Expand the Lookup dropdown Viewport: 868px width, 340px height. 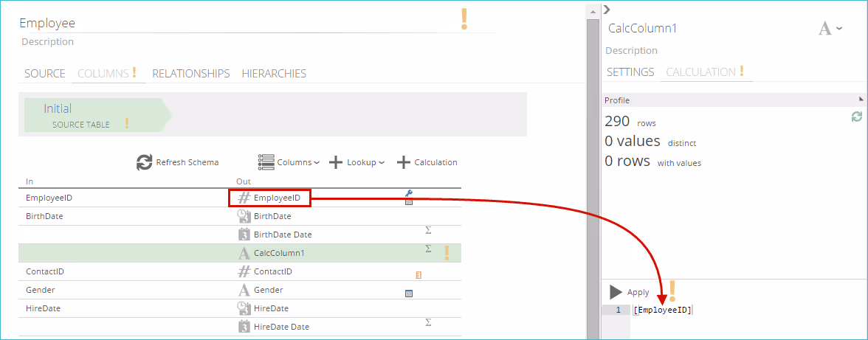click(356, 162)
